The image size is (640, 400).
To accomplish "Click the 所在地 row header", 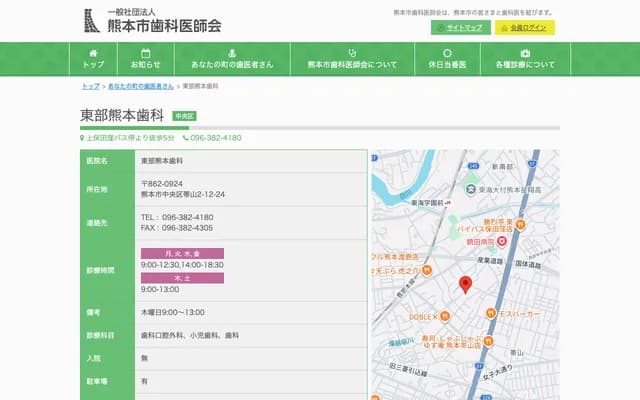I will (x=108, y=189).
